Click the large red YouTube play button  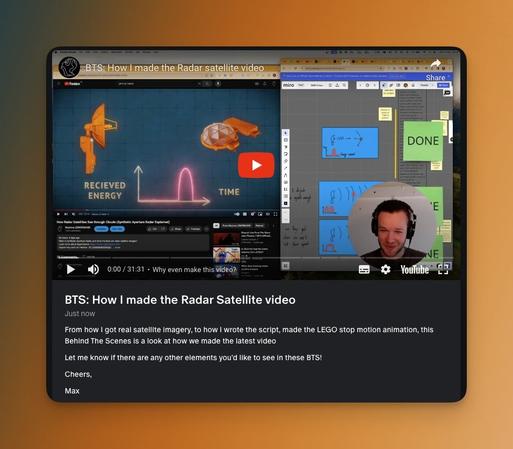tap(256, 165)
